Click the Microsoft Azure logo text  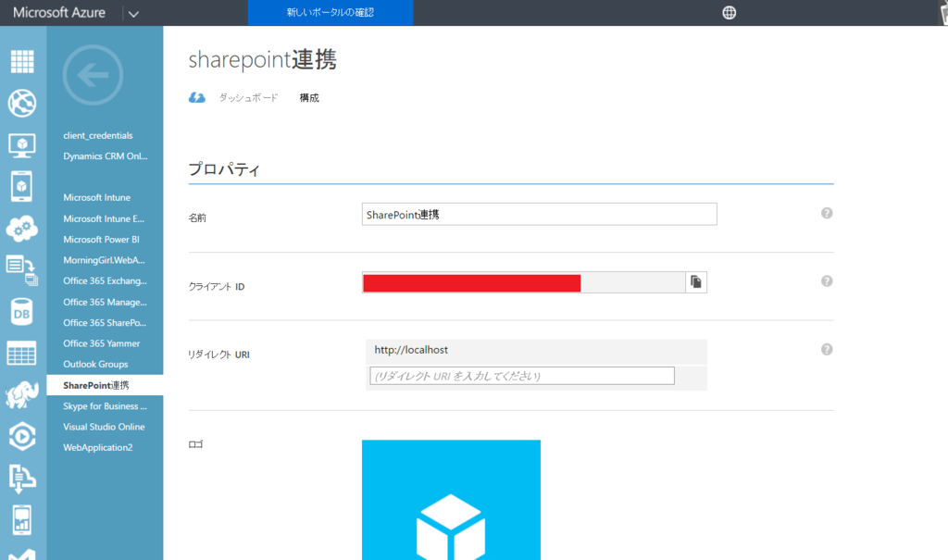point(59,13)
